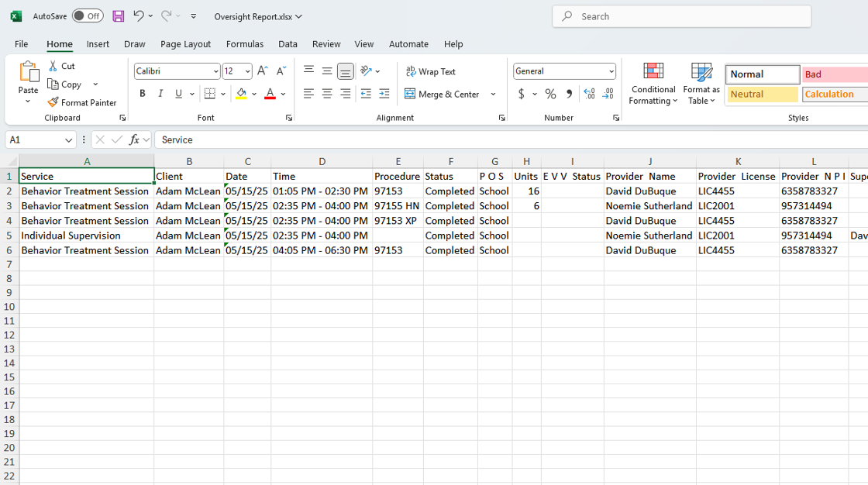Toggle Italic formatting

pyautogui.click(x=160, y=94)
